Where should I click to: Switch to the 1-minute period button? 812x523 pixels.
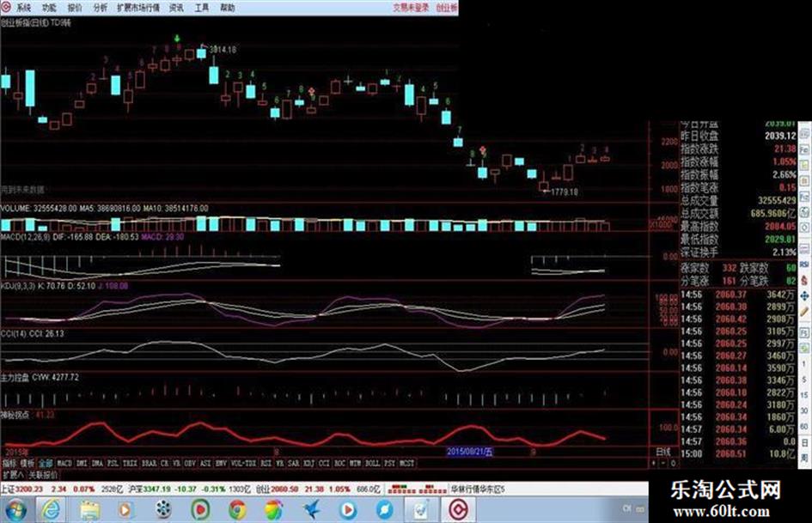[x=804, y=364]
